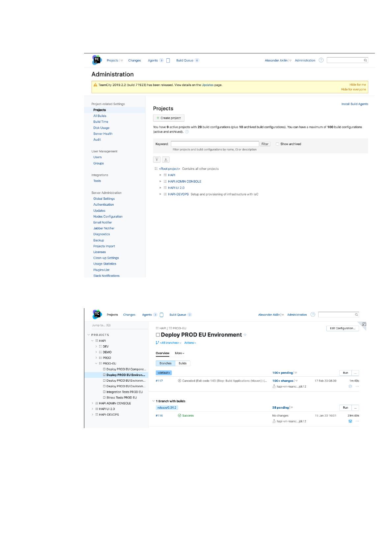Viewport: 392px width, 555px height.
Task: Click agent square icon beside Agents, lower screenshot
Action: (x=162, y=315)
